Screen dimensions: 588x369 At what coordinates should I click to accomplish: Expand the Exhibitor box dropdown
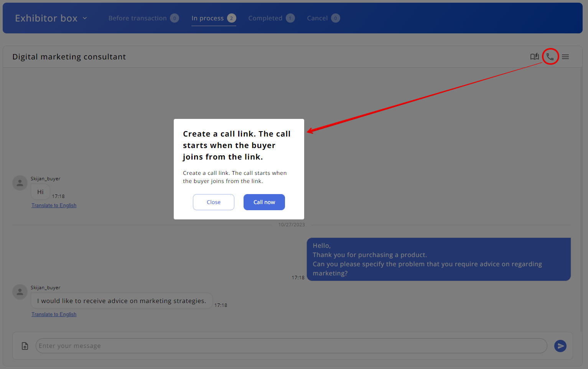tap(51, 18)
